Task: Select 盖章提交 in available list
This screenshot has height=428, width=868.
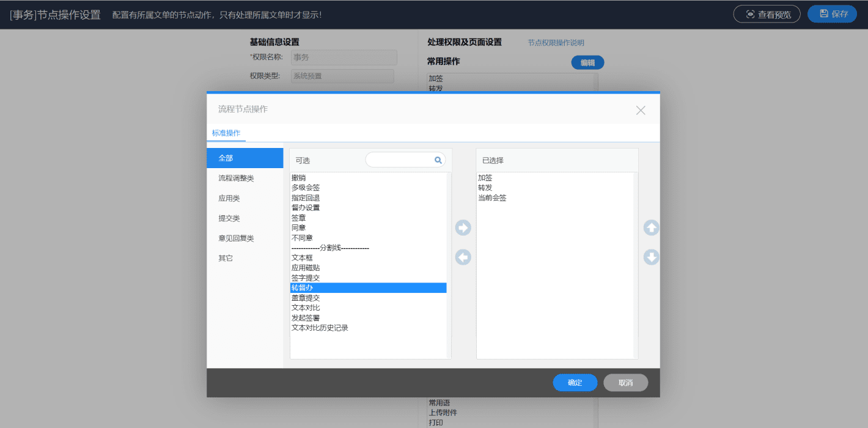Action: (x=369, y=298)
